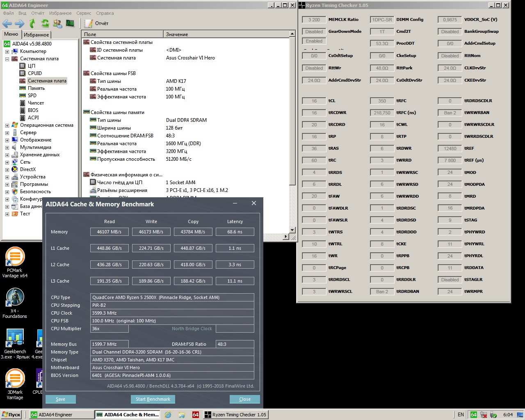Refresh the AIDA64 page with the green arrows icon

click(45, 23)
